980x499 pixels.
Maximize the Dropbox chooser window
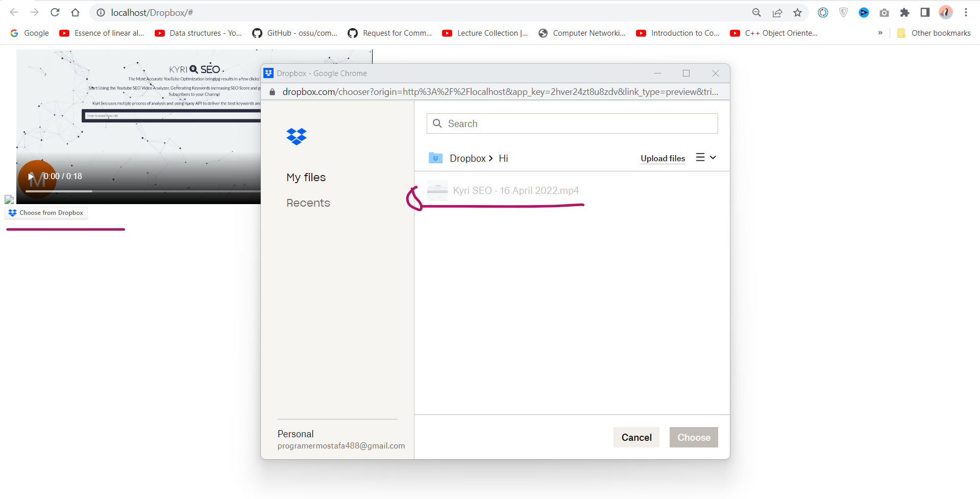pyautogui.click(x=687, y=73)
